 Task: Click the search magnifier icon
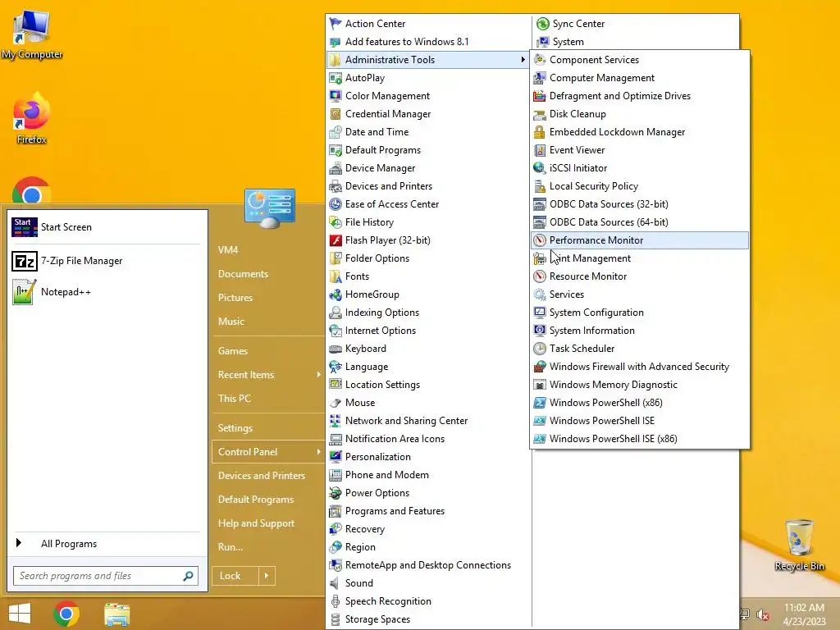[x=188, y=576]
